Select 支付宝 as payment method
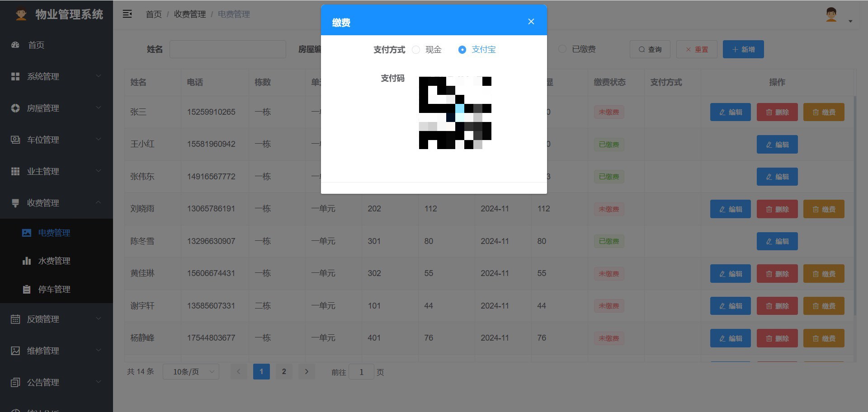The height and width of the screenshot is (412, 868). tap(477, 50)
